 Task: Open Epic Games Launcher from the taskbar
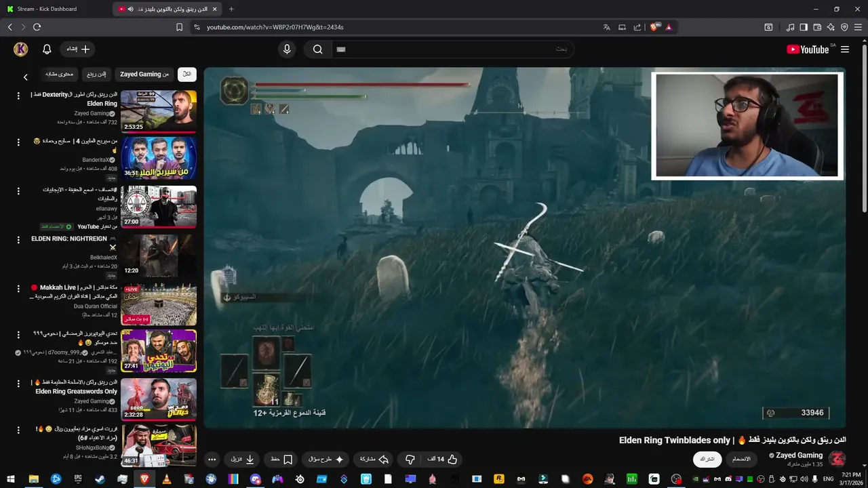pos(78,479)
